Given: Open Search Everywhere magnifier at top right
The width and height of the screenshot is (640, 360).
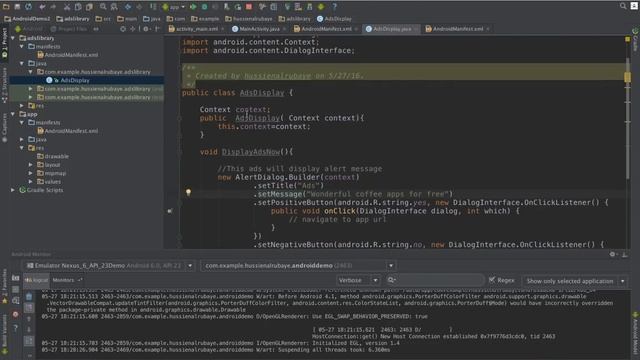Looking at the screenshot, I should [x=623, y=6].
